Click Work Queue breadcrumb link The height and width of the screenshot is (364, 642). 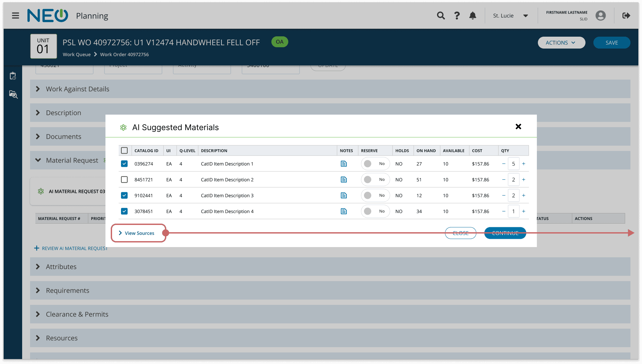coord(77,55)
